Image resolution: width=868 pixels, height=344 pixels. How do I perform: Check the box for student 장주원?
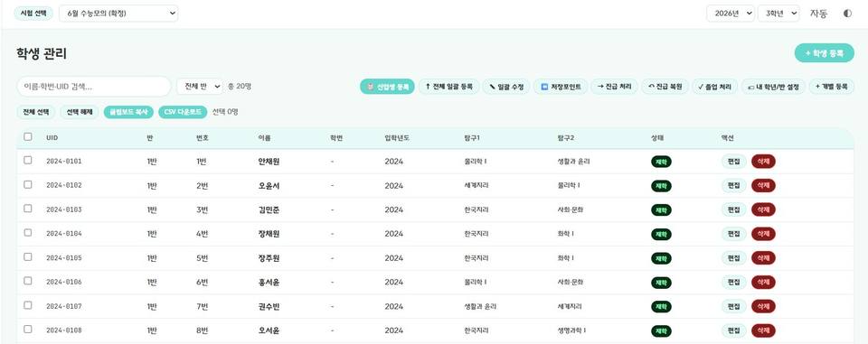28,257
